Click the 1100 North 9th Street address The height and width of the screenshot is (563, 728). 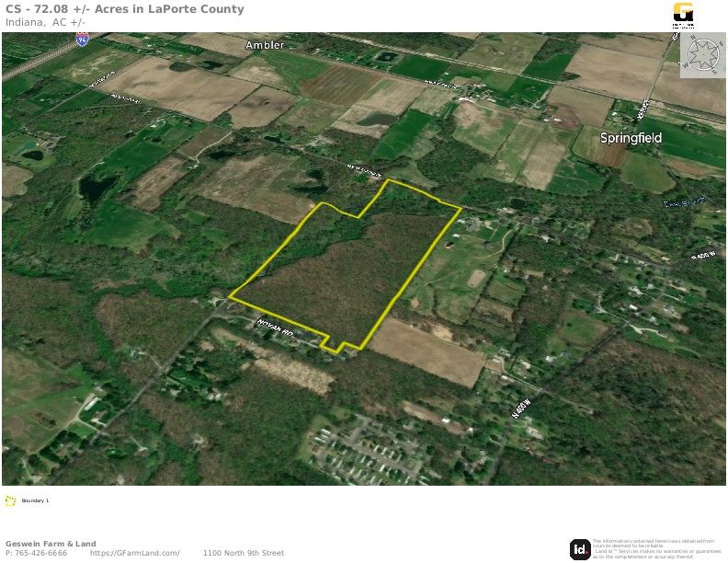pyautogui.click(x=244, y=553)
